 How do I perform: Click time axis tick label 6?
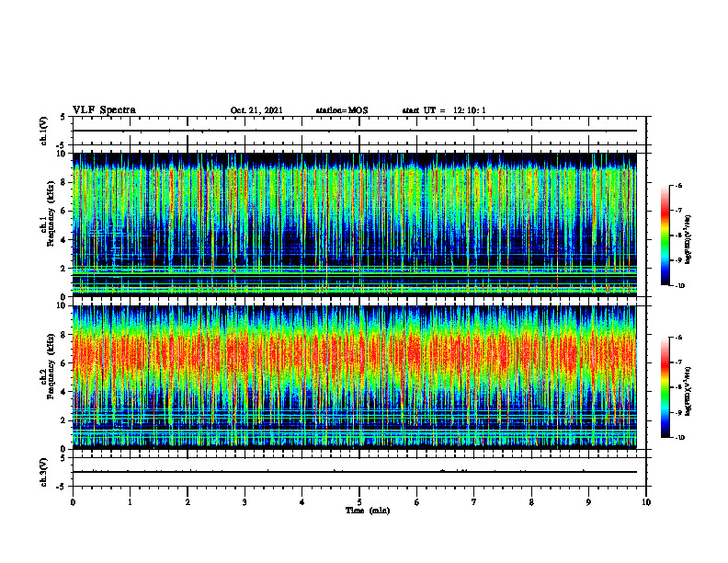point(417,502)
